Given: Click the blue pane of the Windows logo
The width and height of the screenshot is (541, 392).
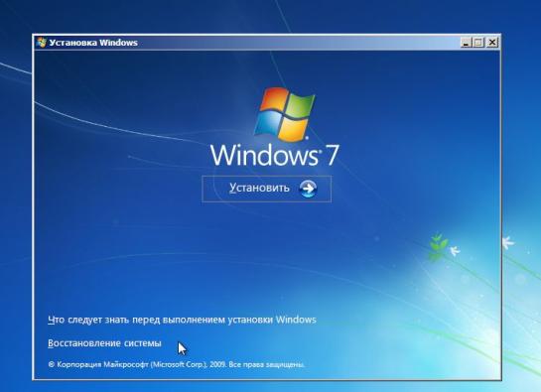Looking at the screenshot, I should [269, 123].
